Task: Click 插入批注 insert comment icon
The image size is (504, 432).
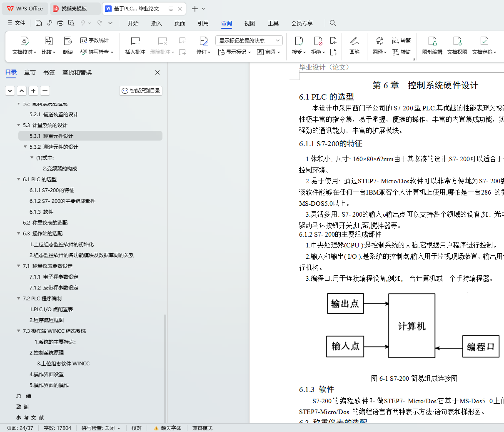Action: pos(135,41)
